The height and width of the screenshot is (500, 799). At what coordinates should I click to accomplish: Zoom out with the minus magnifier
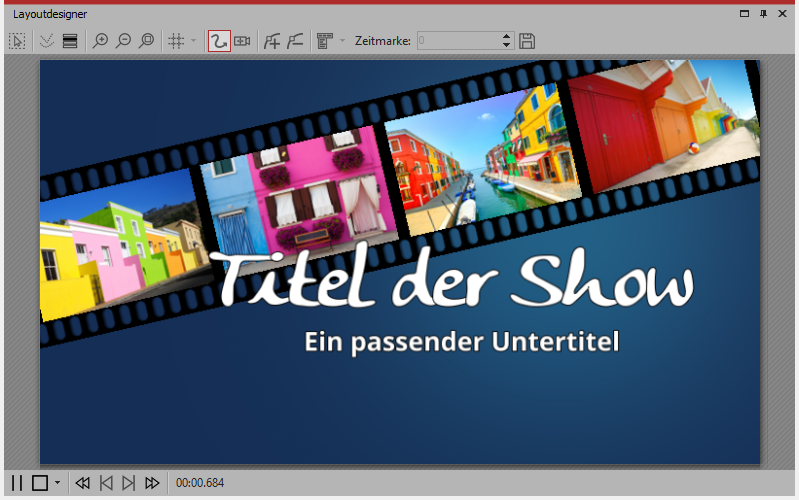pyautogui.click(x=123, y=41)
